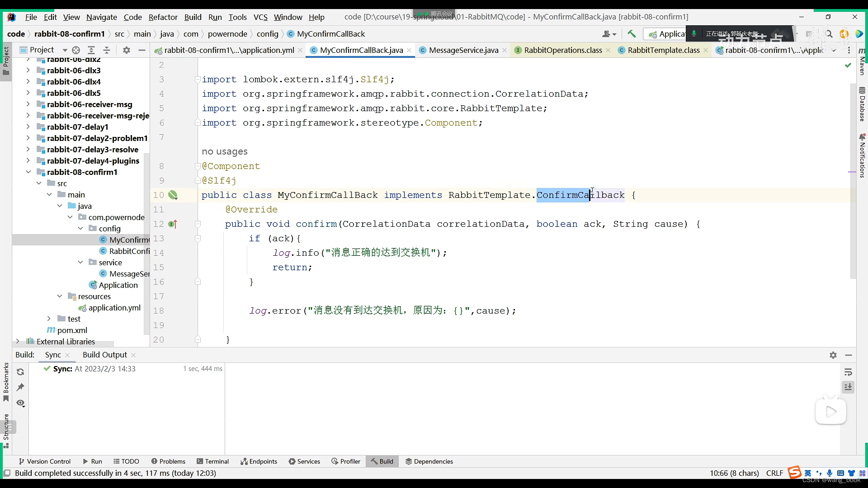Click pin tab icon in Build panel
Image resolution: width=868 pixels, height=488 pixels.
point(20,387)
